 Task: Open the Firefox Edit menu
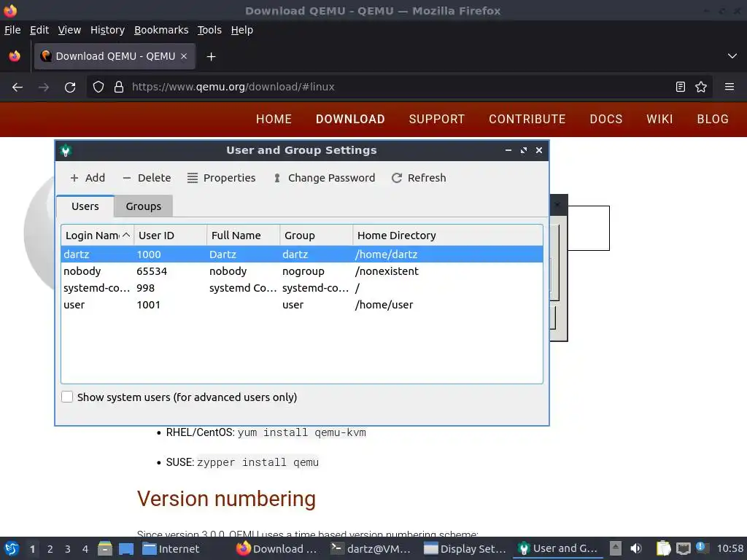click(39, 30)
